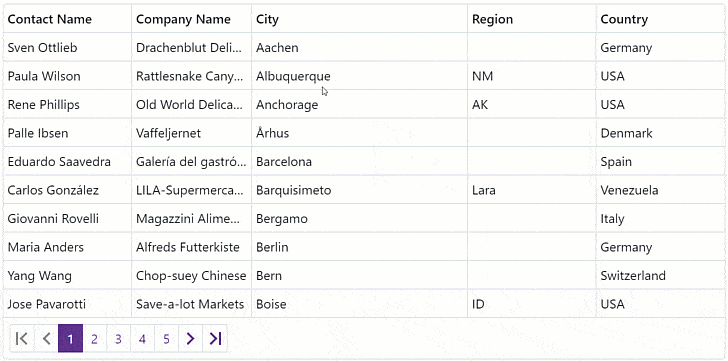Click the Country column header
The width and height of the screenshot is (728, 361).
click(660, 19)
